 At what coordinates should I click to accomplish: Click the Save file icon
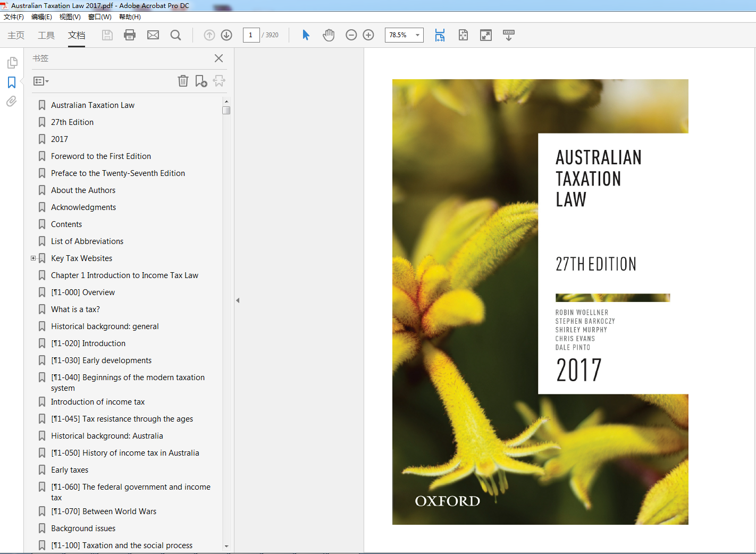pyautogui.click(x=107, y=35)
